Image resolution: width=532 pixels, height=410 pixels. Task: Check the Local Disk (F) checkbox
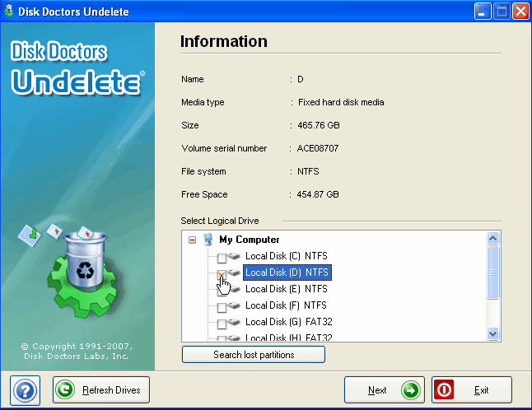pos(222,308)
